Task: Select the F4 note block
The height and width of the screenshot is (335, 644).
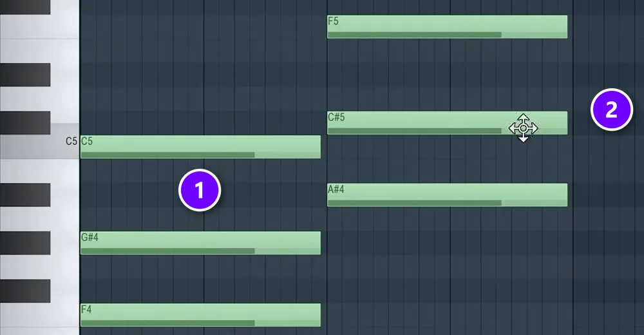Action: click(200, 315)
